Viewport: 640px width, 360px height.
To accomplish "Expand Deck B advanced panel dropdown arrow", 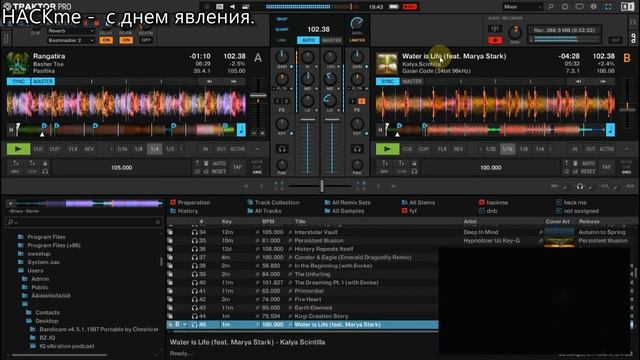I will point(626,149).
